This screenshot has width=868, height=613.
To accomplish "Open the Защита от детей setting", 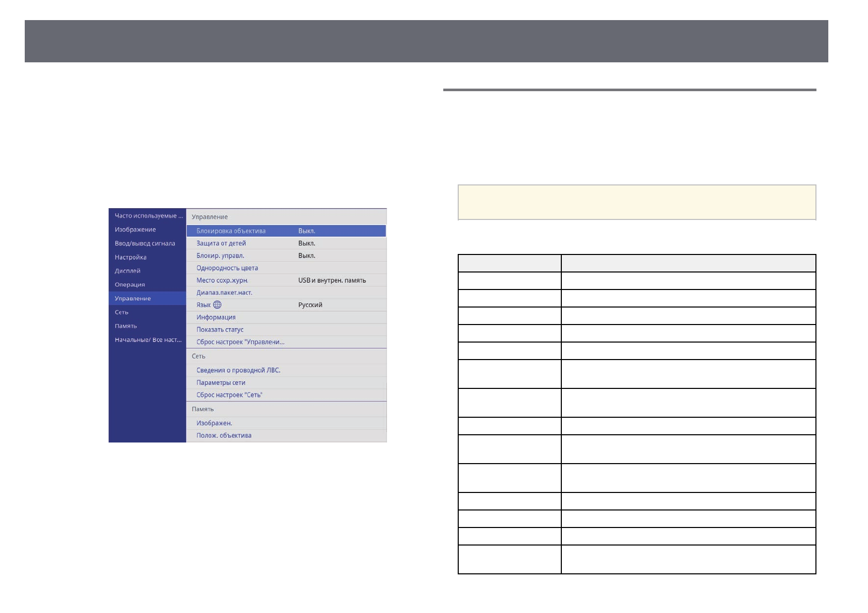I will pos(286,243).
